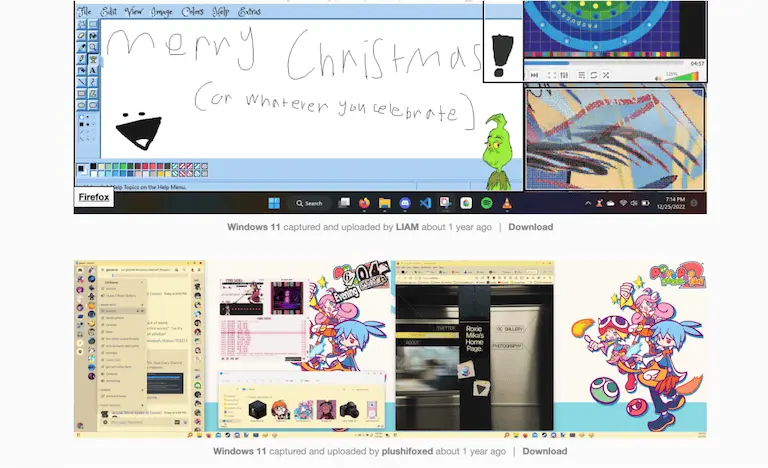Open File Explorer from the taskbar
Viewport: 768px width, 468px height.
click(384, 203)
